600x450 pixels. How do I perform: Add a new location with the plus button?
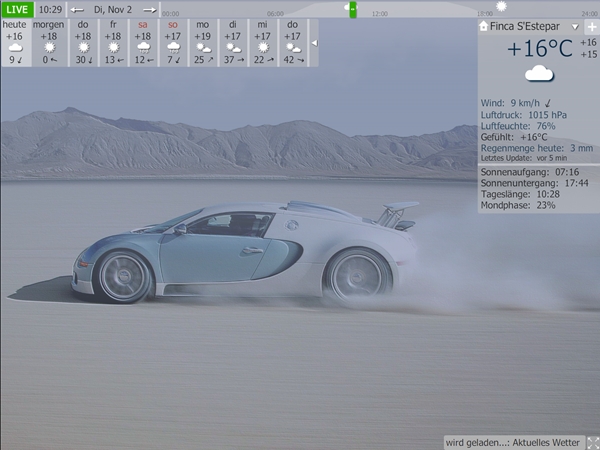[x=592, y=27]
